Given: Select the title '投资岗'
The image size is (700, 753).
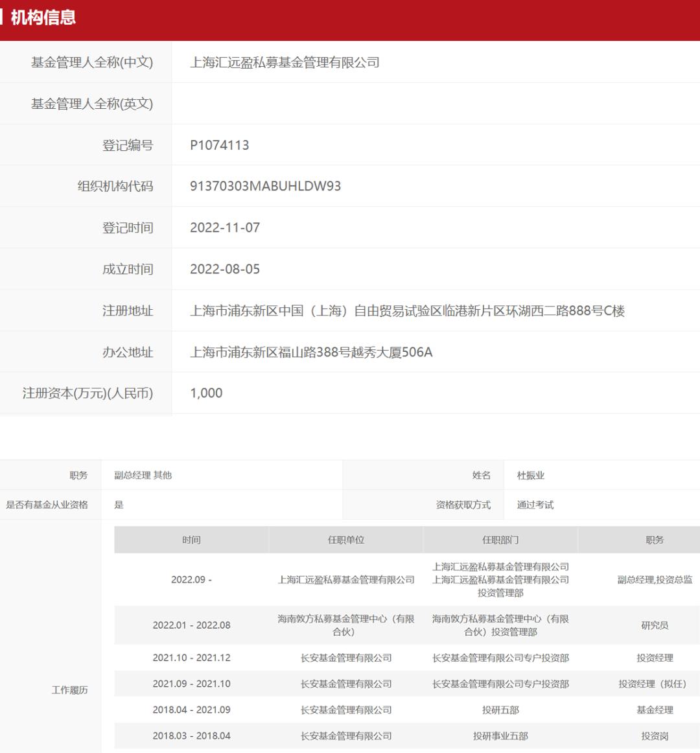Looking at the screenshot, I should (655, 736).
